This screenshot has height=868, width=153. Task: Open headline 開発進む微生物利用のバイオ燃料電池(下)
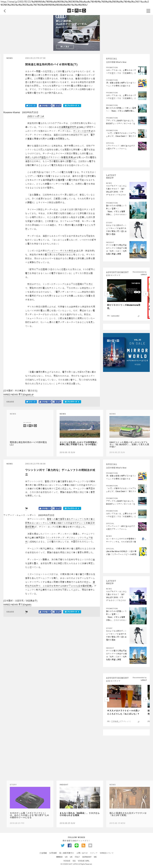click(51, 64)
